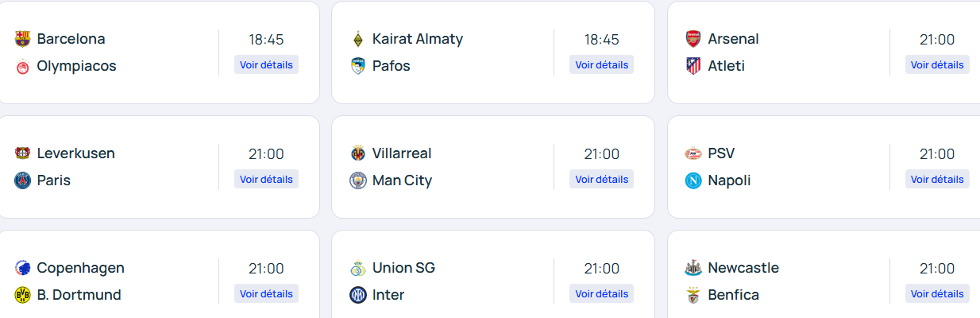Click the Leverkusen club logo
The width and height of the screenshot is (980, 318).
(x=22, y=153)
